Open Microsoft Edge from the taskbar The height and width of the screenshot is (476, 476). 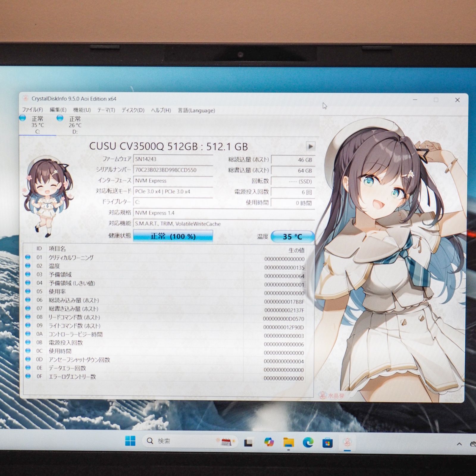pyautogui.click(x=308, y=443)
